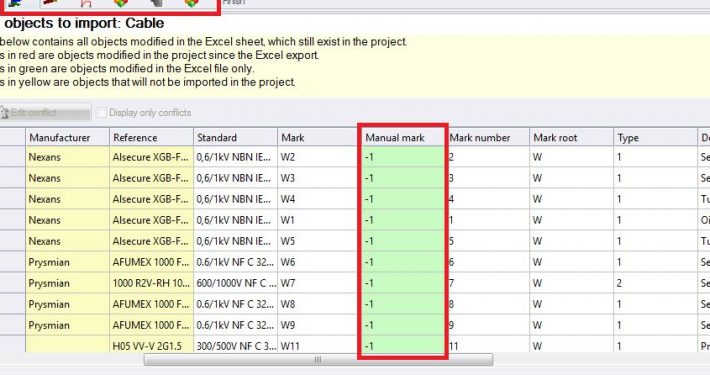Image resolution: width=710 pixels, height=375 pixels.
Task: Click AFUMEX 1000 F... reference in W8 row
Action: (x=151, y=304)
